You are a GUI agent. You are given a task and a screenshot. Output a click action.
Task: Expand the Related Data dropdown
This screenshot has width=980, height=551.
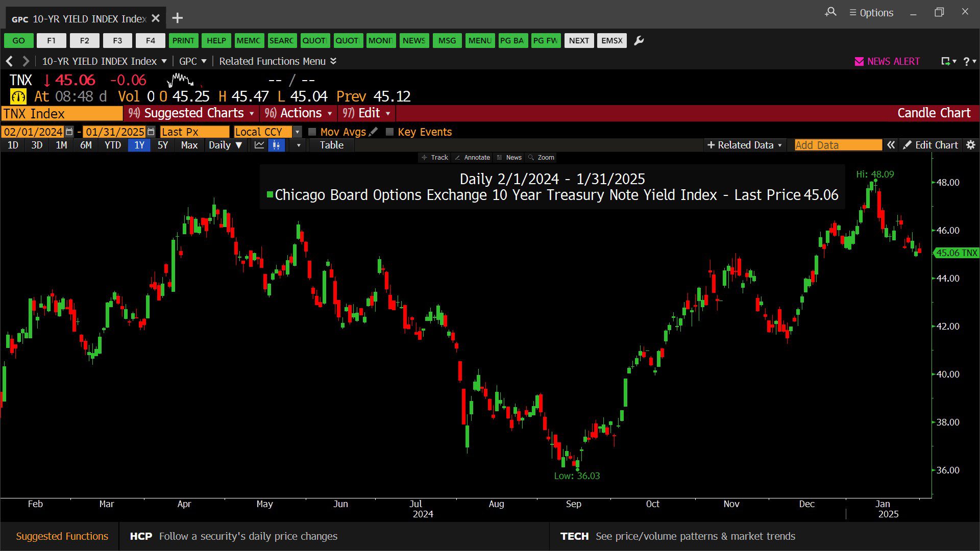pos(745,145)
